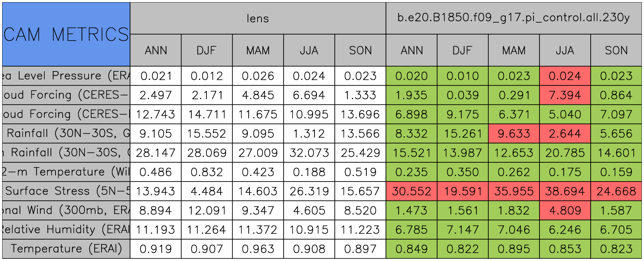Click the CAM METRICS title cell
Screen dimensions: 644x261
pos(66,34)
